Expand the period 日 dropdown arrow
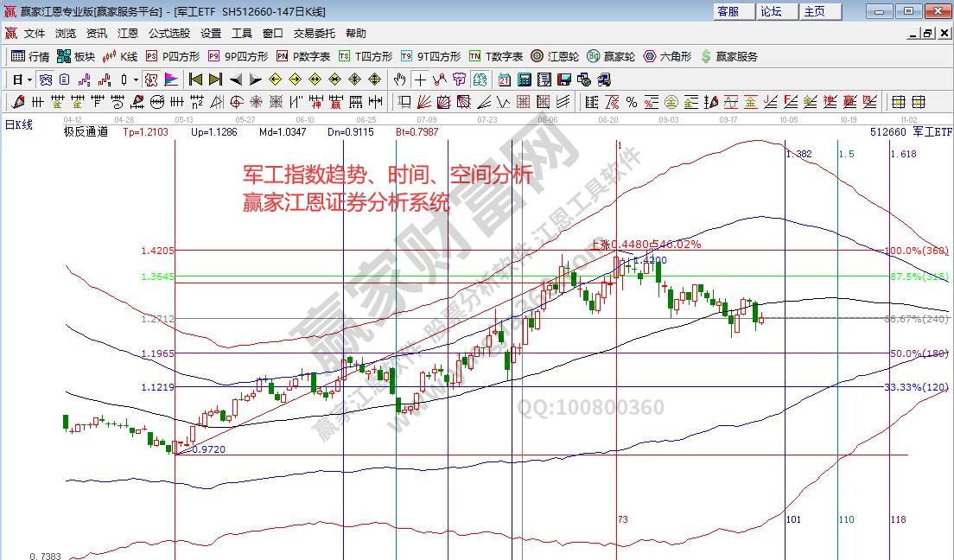 click(x=29, y=80)
